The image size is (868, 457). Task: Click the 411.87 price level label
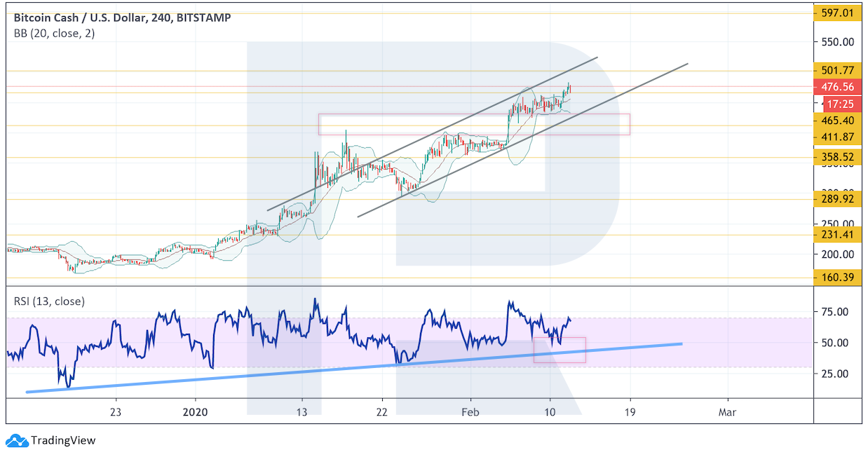point(837,137)
